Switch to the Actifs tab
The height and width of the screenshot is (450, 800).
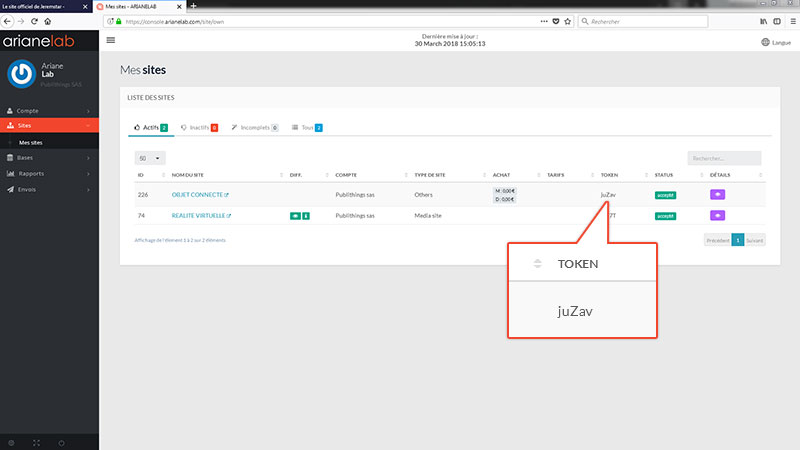151,128
